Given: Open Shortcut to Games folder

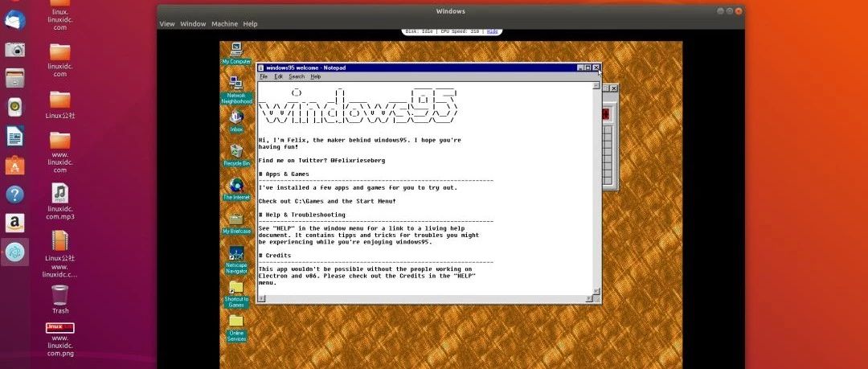Looking at the screenshot, I should 236,294.
